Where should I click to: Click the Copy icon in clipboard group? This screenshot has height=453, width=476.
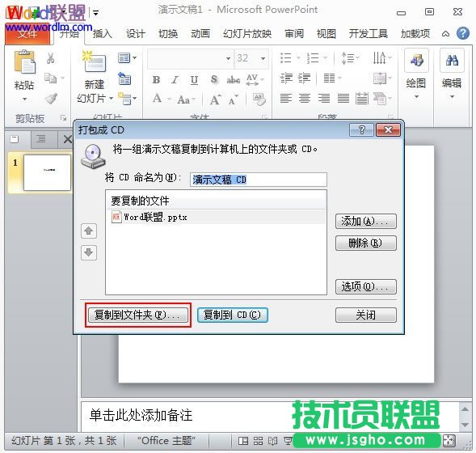50,78
